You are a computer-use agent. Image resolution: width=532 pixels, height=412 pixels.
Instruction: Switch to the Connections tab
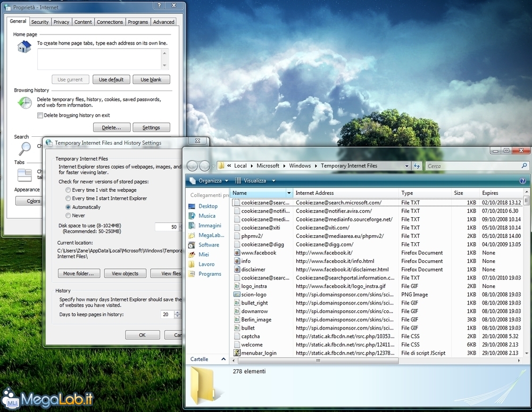click(x=110, y=22)
